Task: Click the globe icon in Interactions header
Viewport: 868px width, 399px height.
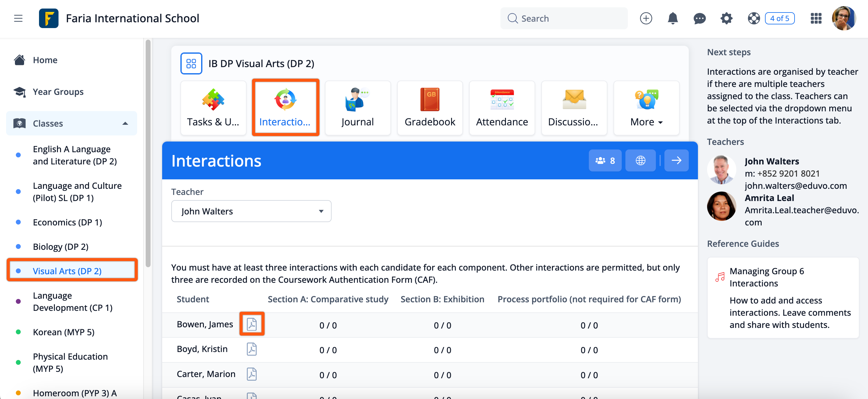Action: [640, 160]
